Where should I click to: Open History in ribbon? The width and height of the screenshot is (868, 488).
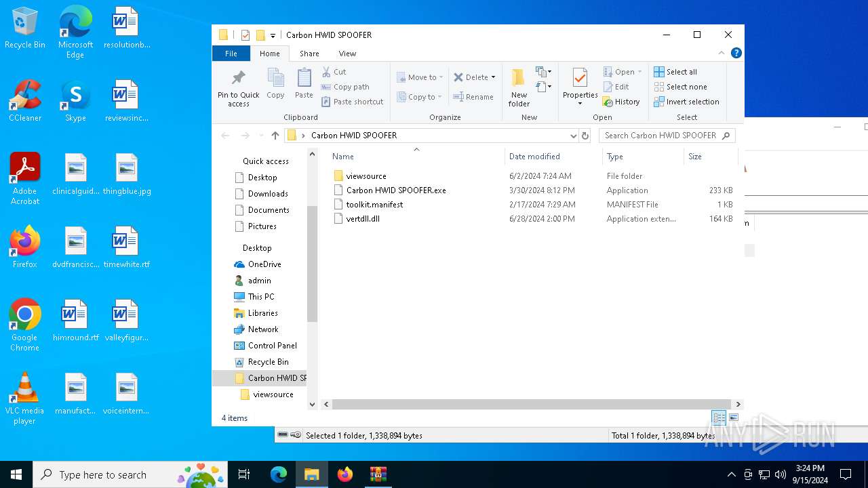click(x=621, y=102)
